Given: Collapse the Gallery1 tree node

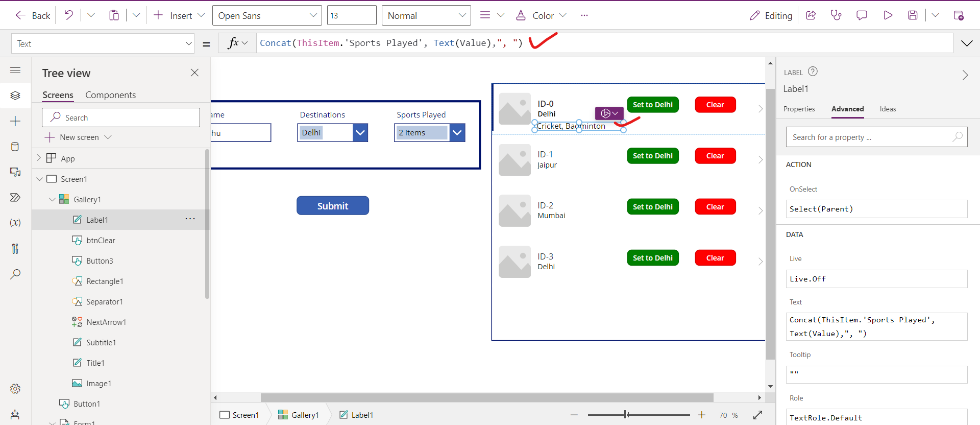Looking at the screenshot, I should pos(52,200).
